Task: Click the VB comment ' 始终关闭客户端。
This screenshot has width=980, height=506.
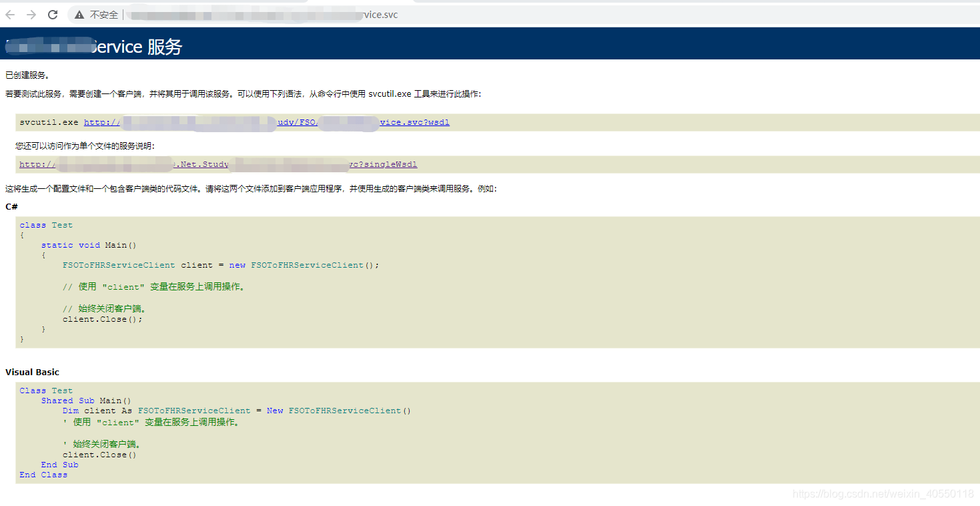Action: (101, 444)
